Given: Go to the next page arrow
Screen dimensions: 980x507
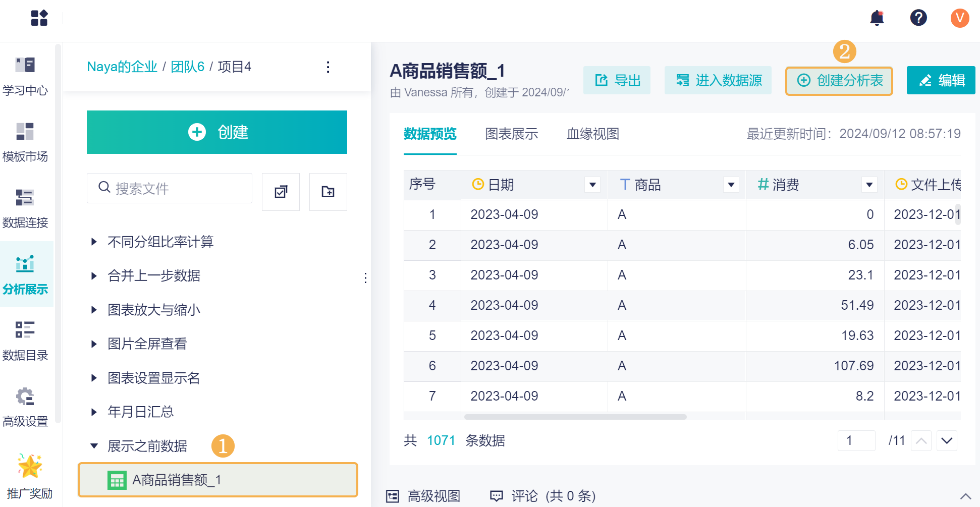Looking at the screenshot, I should coord(947,440).
